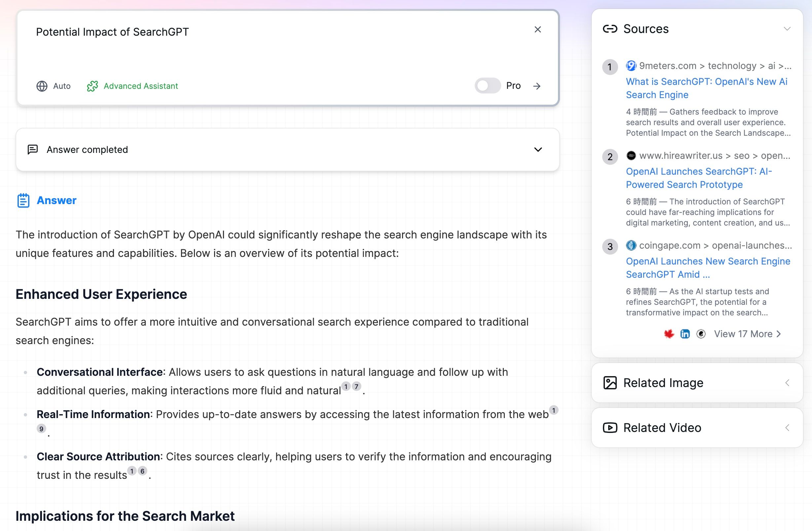Click citation 6 after trust in results
Viewport: 812px width, 531px height.
coord(142,471)
